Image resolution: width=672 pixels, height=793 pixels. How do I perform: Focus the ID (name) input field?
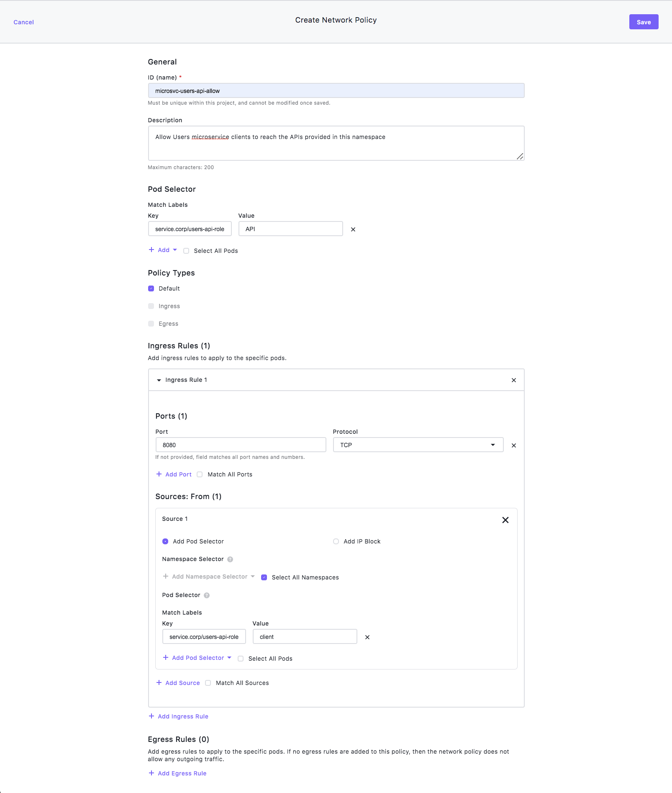click(x=336, y=90)
